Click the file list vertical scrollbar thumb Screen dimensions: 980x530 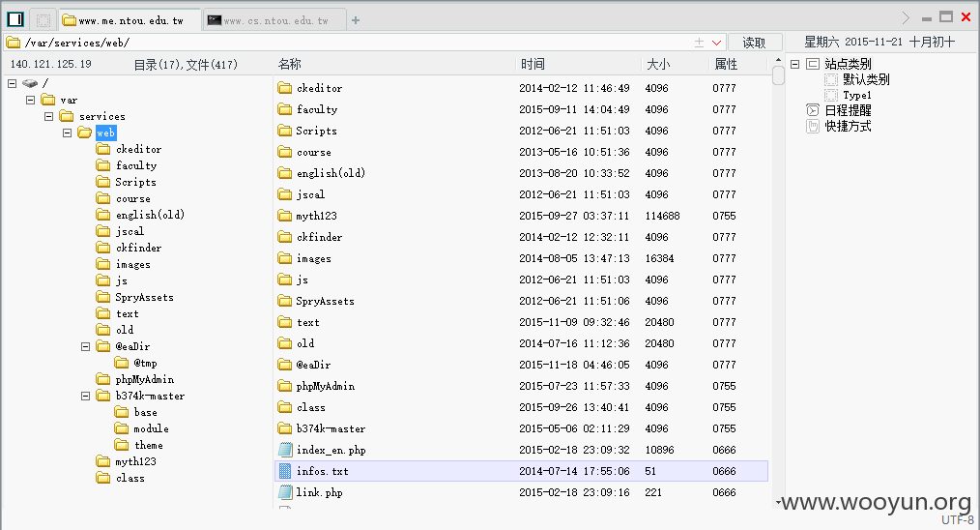coord(778,75)
